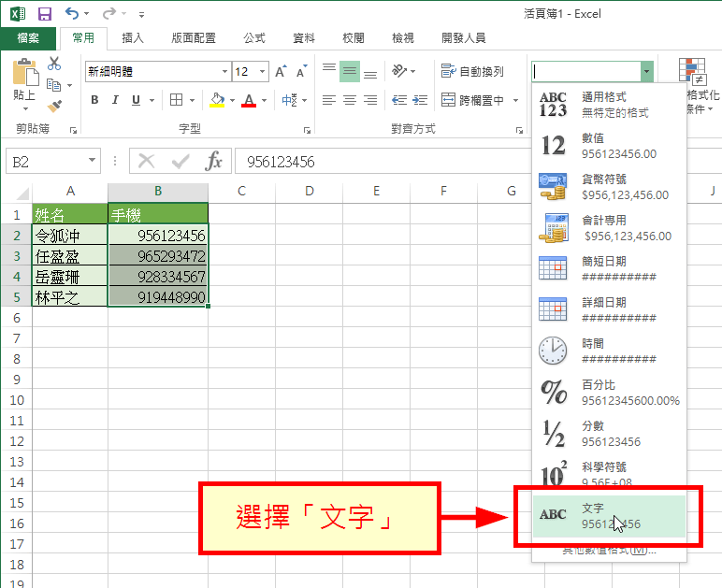Open the 檔案 File tab
This screenshot has width=722, height=588.
[28, 38]
